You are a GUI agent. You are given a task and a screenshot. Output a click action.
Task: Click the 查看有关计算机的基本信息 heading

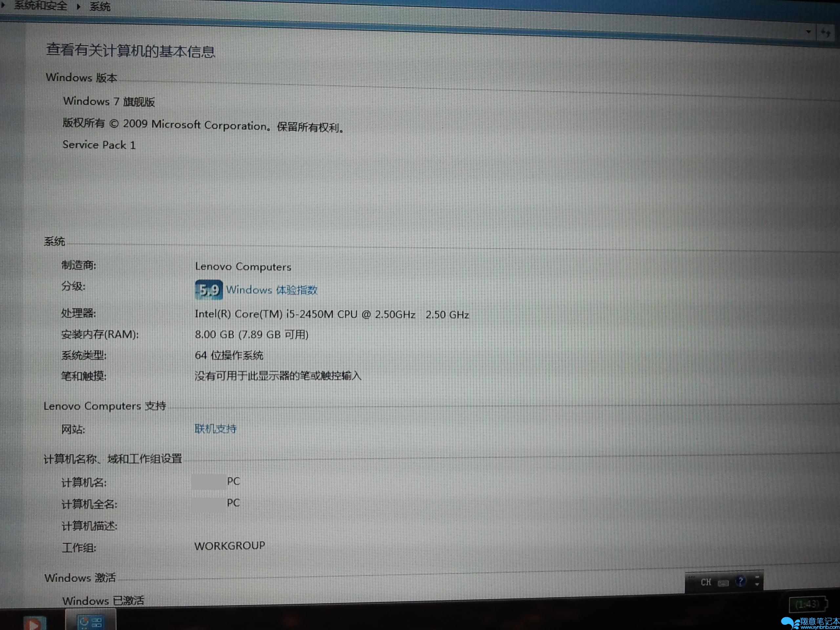tap(130, 51)
